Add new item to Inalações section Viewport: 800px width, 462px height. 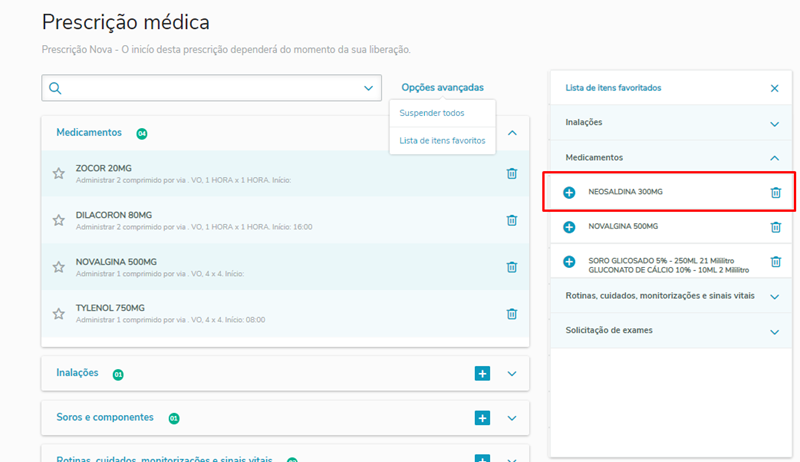coord(482,373)
